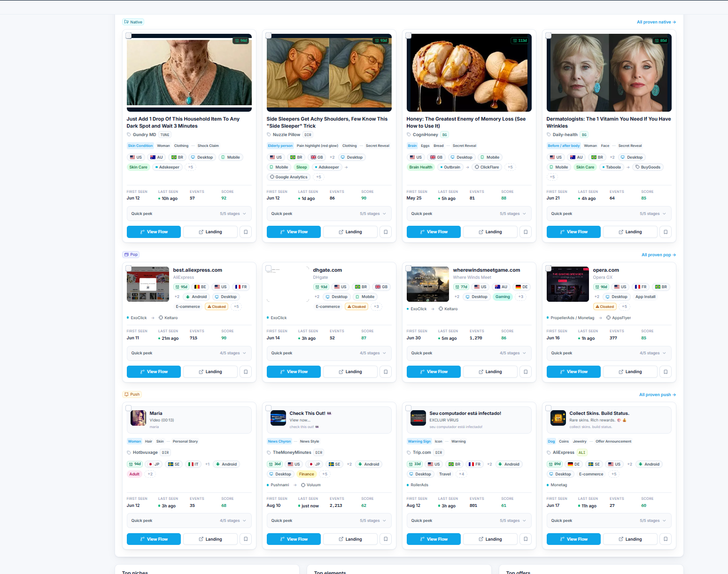Screen dimensions: 728x574
Task: Click Check This Out notification icon
Action: [x=278, y=418]
